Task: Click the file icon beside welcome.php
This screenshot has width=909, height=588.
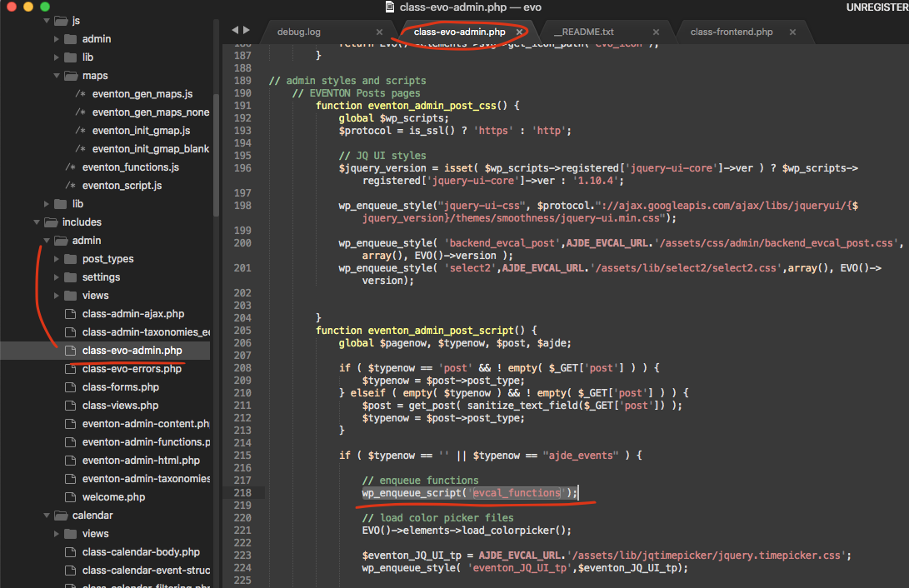Action: (70, 497)
